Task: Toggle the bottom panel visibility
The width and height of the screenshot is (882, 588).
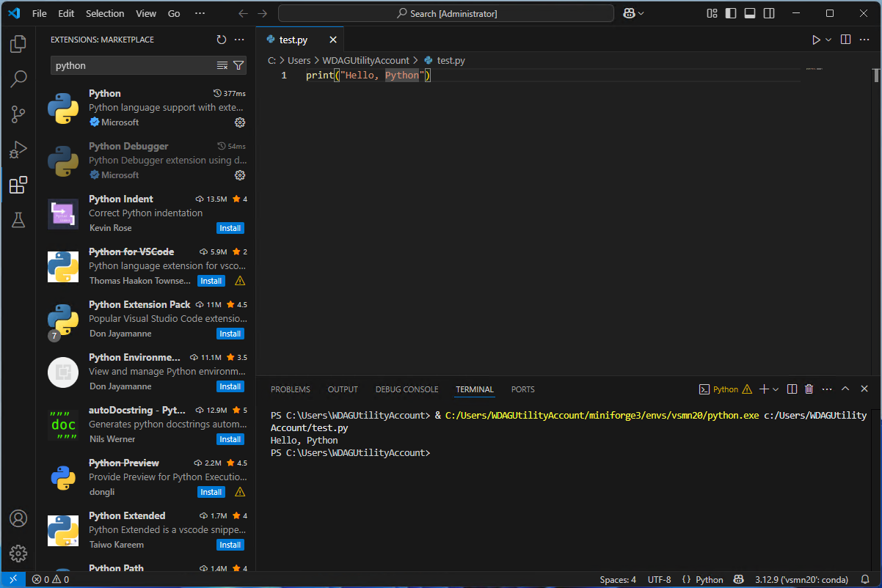Action: click(x=750, y=13)
